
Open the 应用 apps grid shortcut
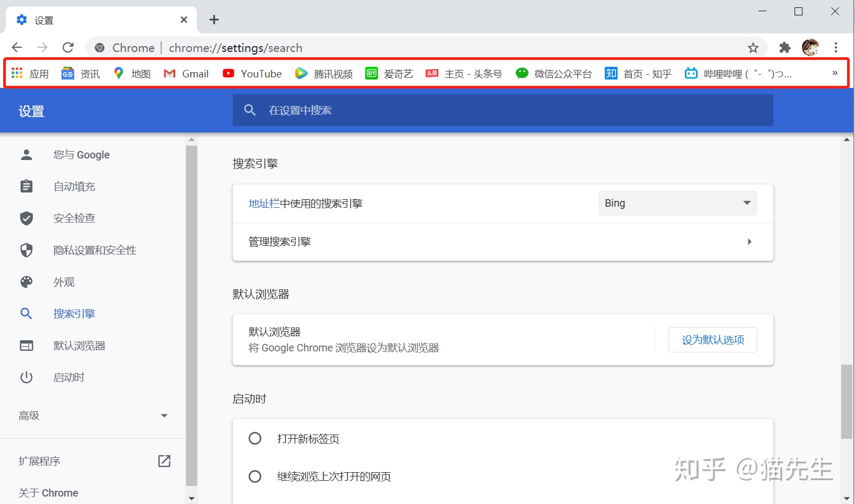[x=30, y=74]
